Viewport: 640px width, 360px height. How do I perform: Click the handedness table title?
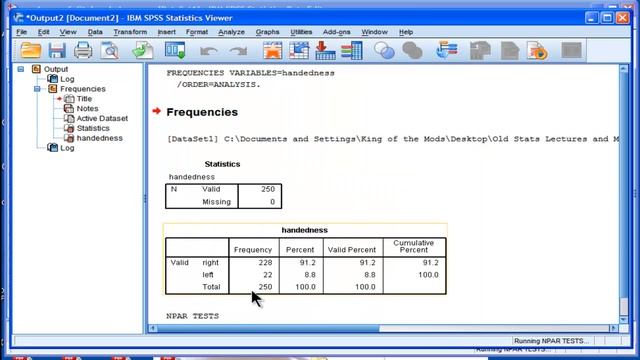click(304, 230)
